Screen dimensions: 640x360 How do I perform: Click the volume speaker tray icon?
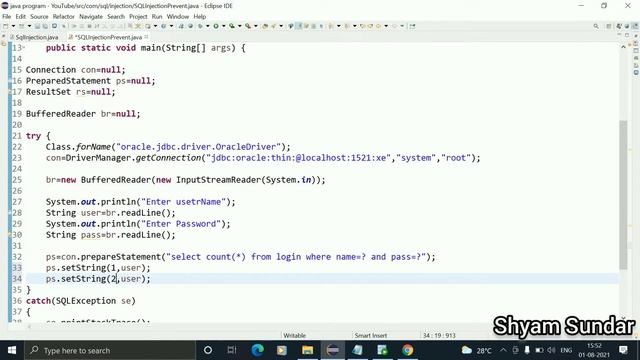[x=551, y=350]
